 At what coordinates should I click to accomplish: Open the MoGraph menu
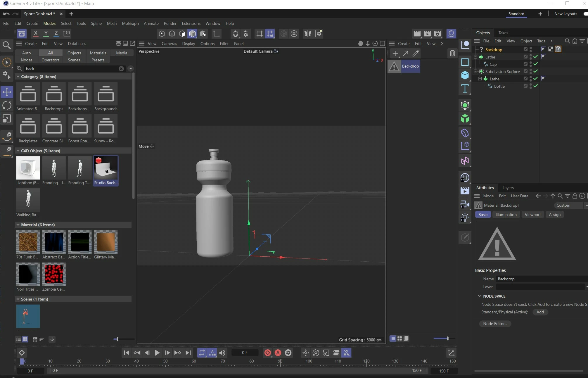point(130,23)
